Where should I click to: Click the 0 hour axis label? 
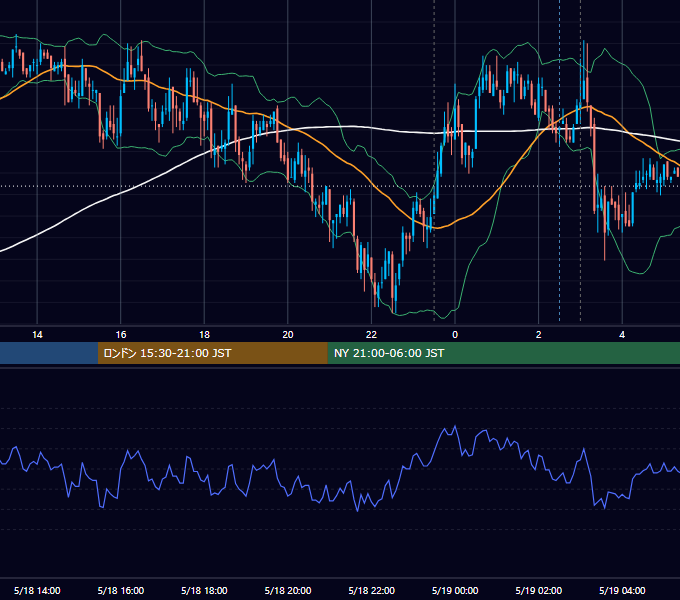[x=455, y=335]
